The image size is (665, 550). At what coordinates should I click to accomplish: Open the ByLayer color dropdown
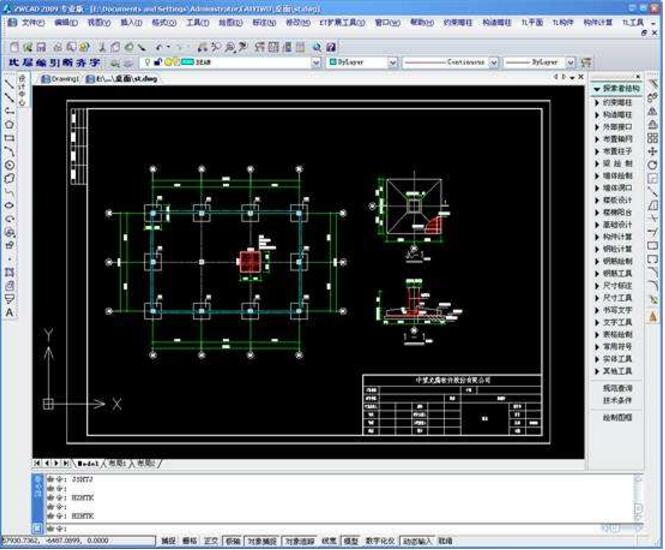click(393, 63)
